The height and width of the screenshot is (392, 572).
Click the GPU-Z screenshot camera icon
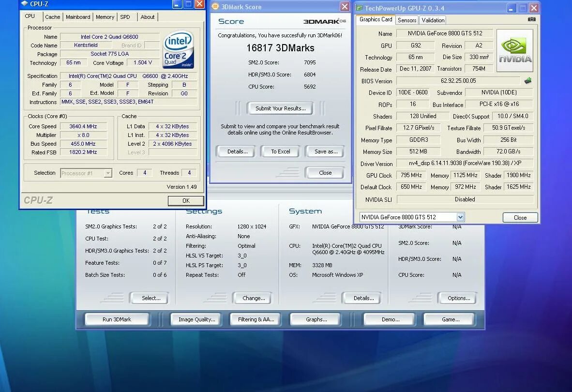(531, 19)
